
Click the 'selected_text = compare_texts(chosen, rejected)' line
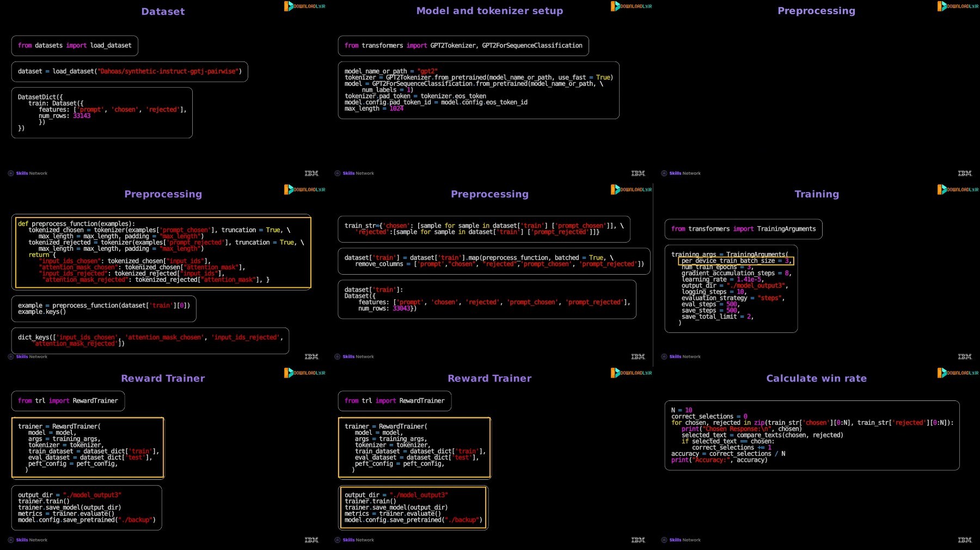[x=762, y=435]
